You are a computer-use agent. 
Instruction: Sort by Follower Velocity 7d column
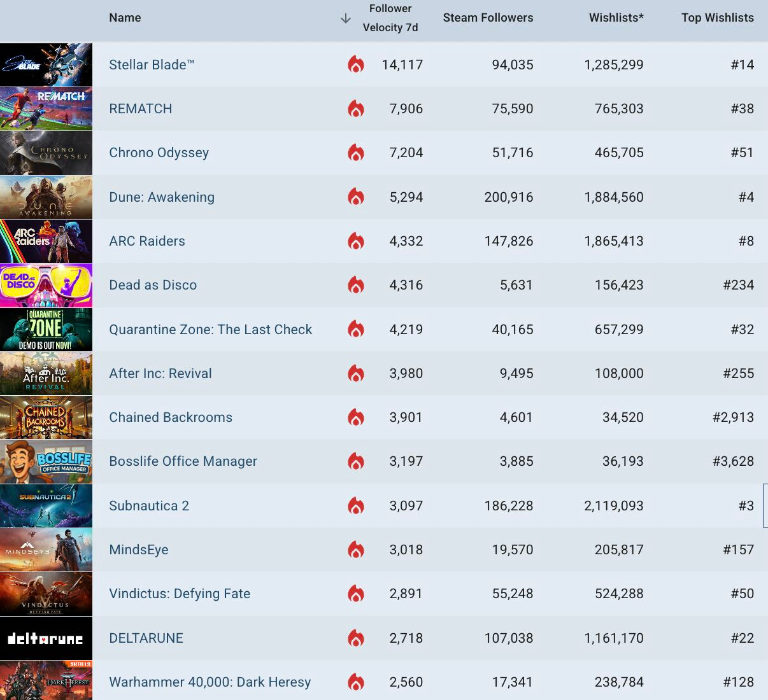tap(390, 18)
